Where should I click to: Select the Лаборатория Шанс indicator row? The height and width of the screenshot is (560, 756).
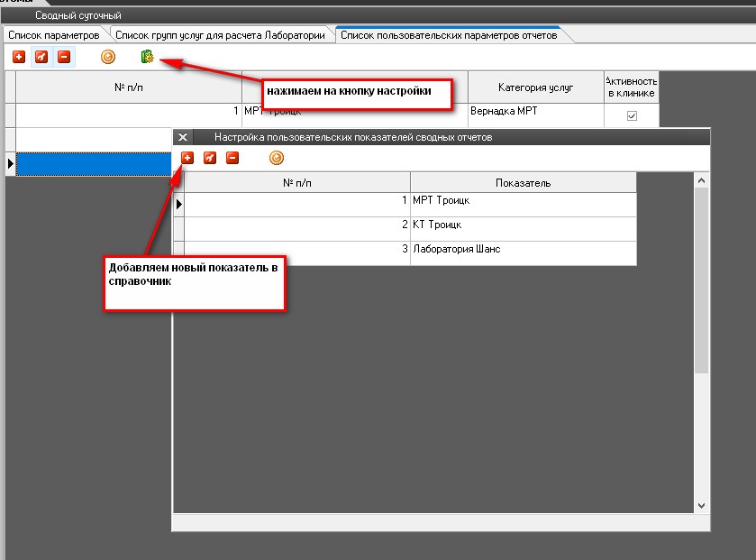point(523,249)
